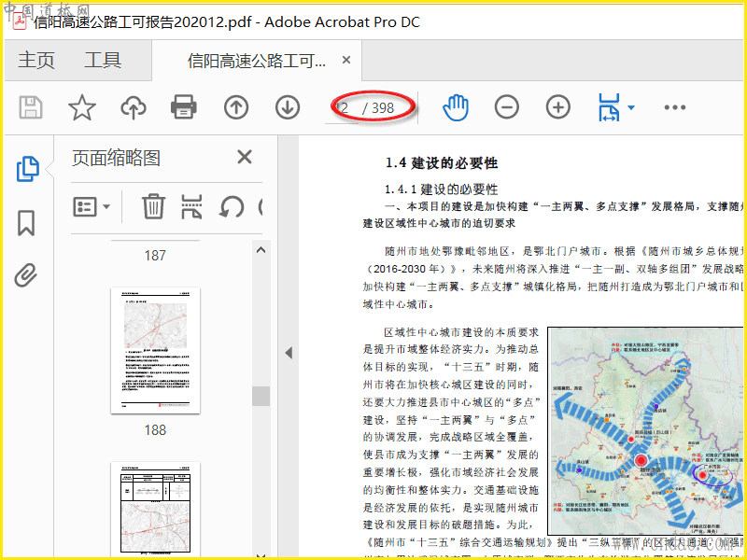Image resolution: width=747 pixels, height=560 pixels.
Task: Click the thumbnail scrollbar up arrow
Action: (x=261, y=249)
